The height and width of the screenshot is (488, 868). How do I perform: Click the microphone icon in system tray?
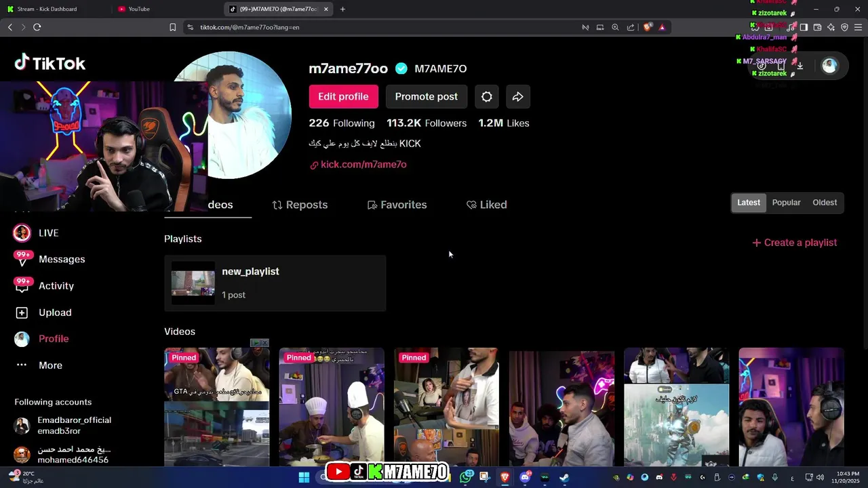point(774,477)
